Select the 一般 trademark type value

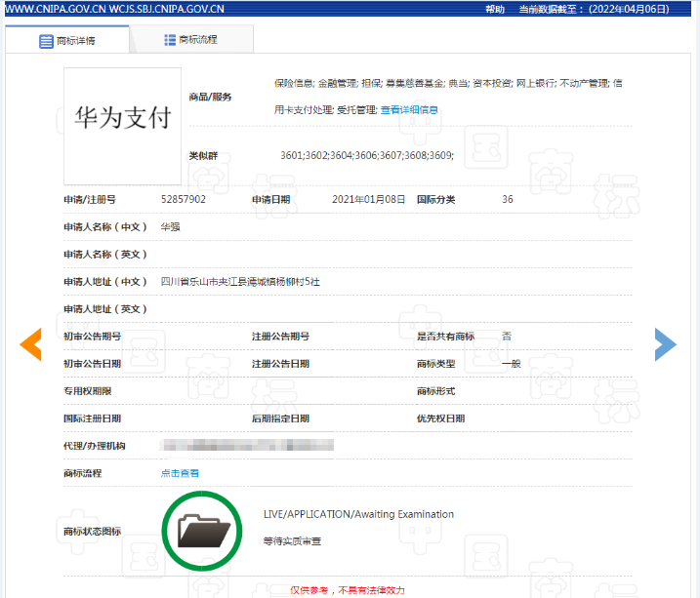click(x=512, y=364)
